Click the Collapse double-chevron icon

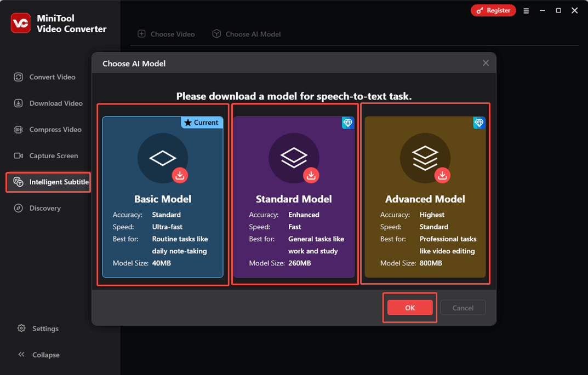(x=21, y=354)
